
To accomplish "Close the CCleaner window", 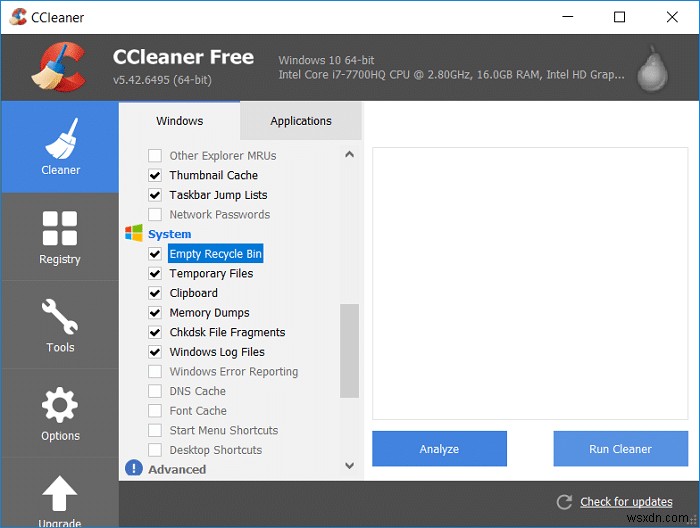I will click(672, 17).
